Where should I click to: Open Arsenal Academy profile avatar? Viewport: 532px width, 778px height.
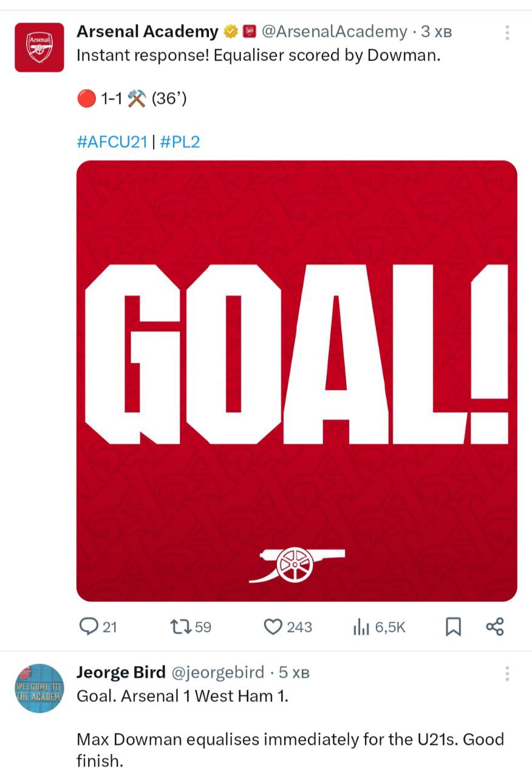pyautogui.click(x=39, y=47)
